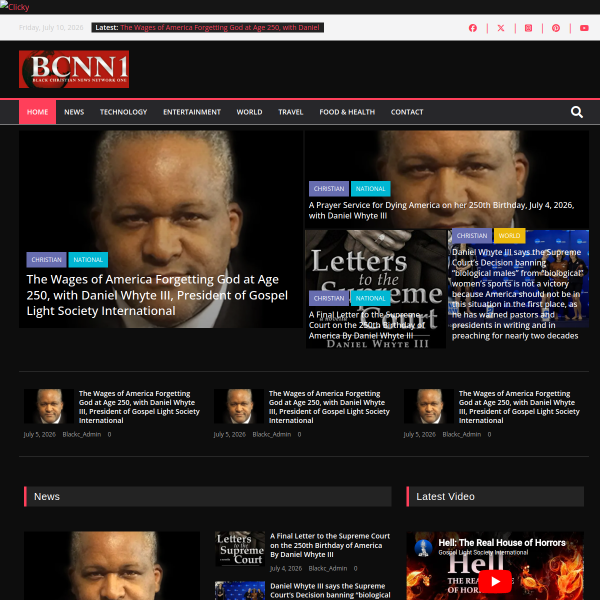Select the Home menu item
This screenshot has width=600, height=600.
[38, 112]
